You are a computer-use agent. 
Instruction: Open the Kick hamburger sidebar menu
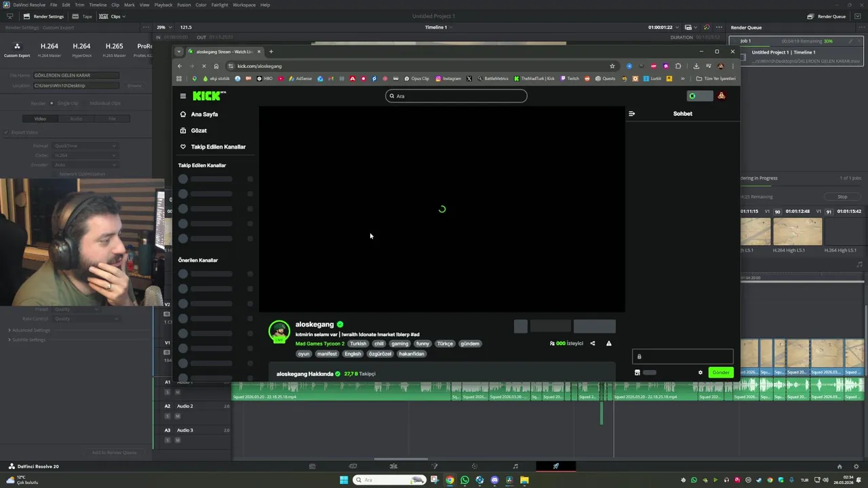[x=182, y=96]
